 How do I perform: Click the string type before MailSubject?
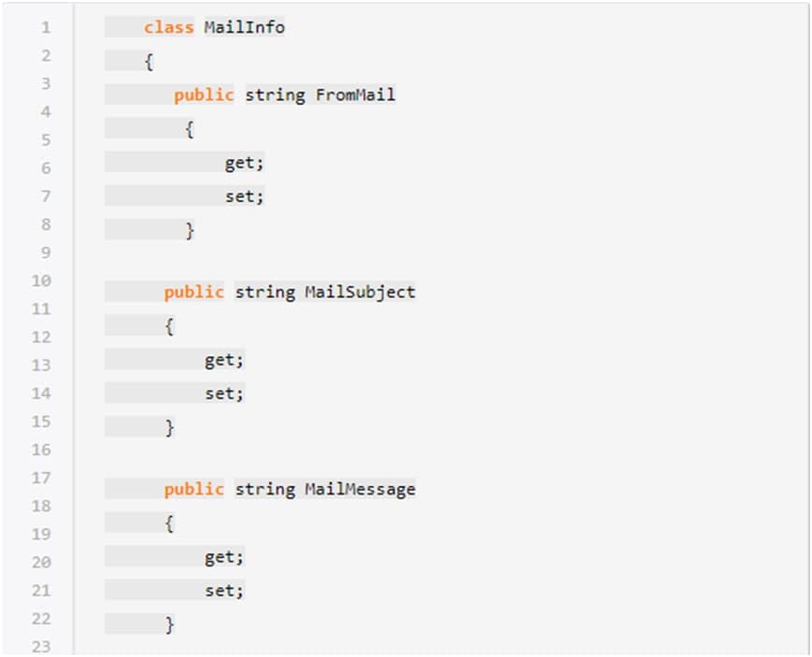264,293
